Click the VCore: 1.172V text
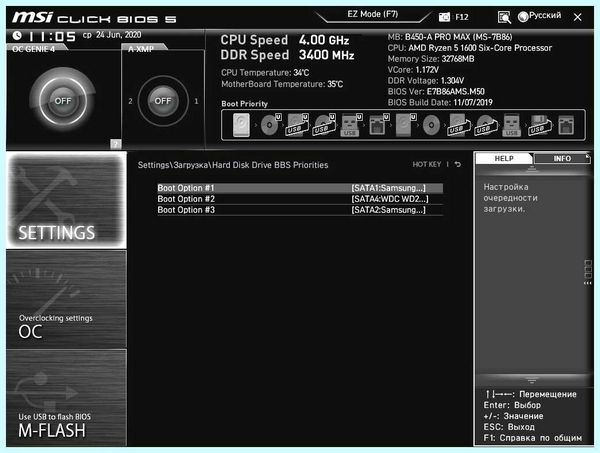600x453 pixels. point(413,70)
